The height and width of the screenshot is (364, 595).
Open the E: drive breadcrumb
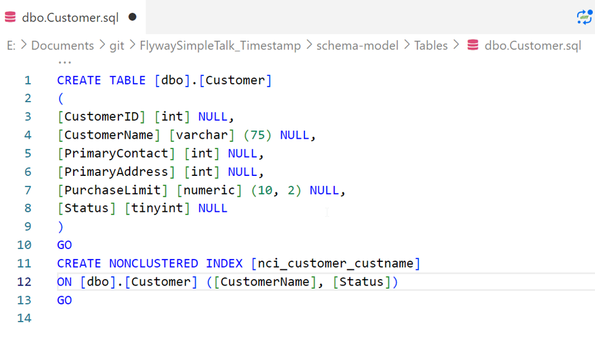(x=11, y=45)
